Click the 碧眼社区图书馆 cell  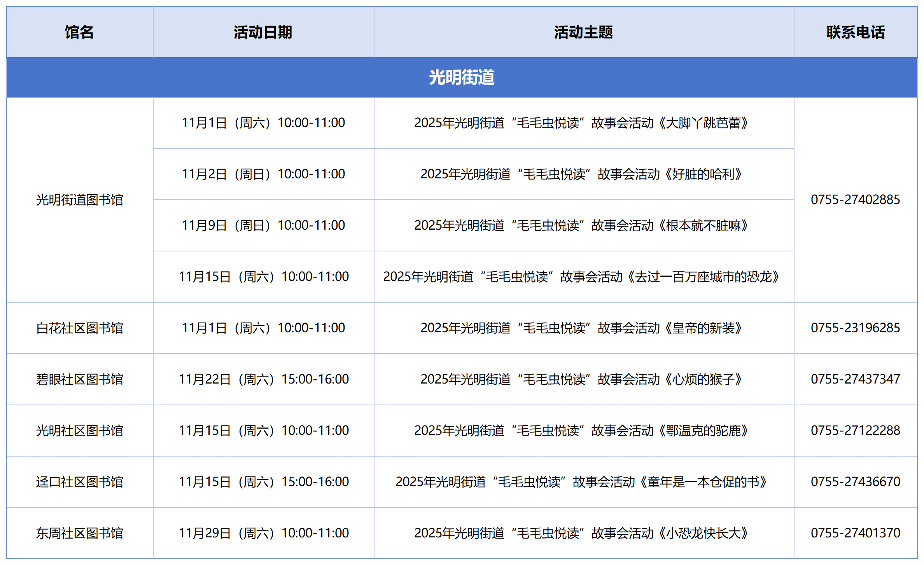click(x=79, y=379)
